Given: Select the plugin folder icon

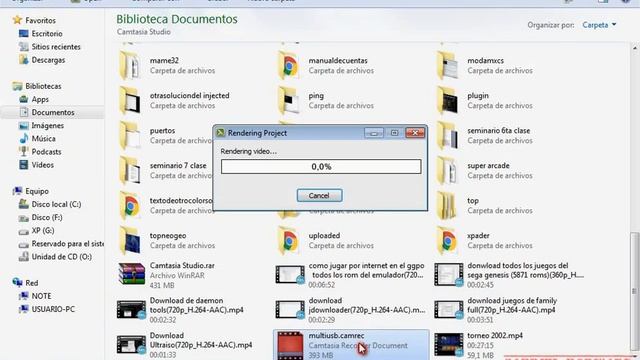Looking at the screenshot, I should click(x=448, y=100).
